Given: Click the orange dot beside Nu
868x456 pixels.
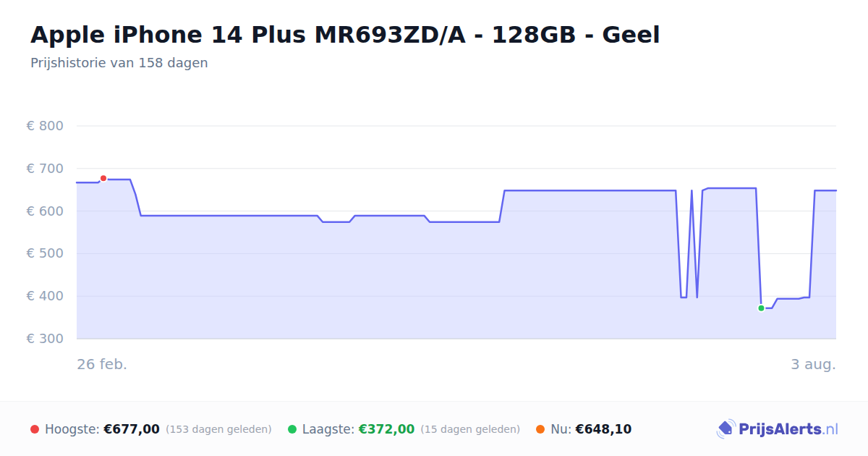Looking at the screenshot, I should click(540, 429).
